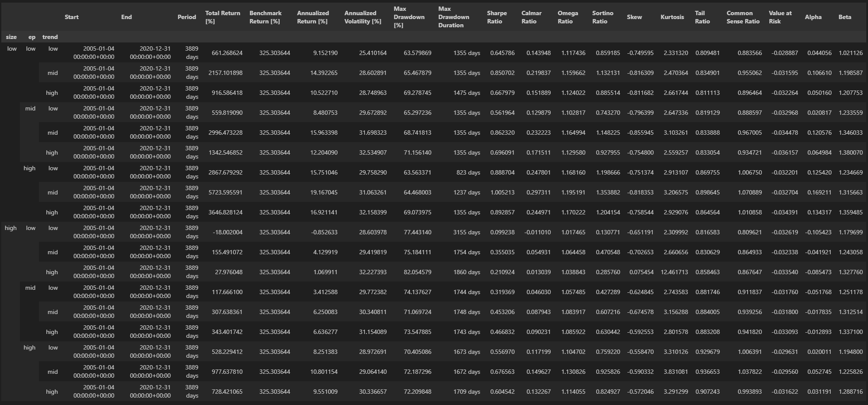Select beta value 1.021126
Viewport: 868px width, 405px height.
(851, 53)
